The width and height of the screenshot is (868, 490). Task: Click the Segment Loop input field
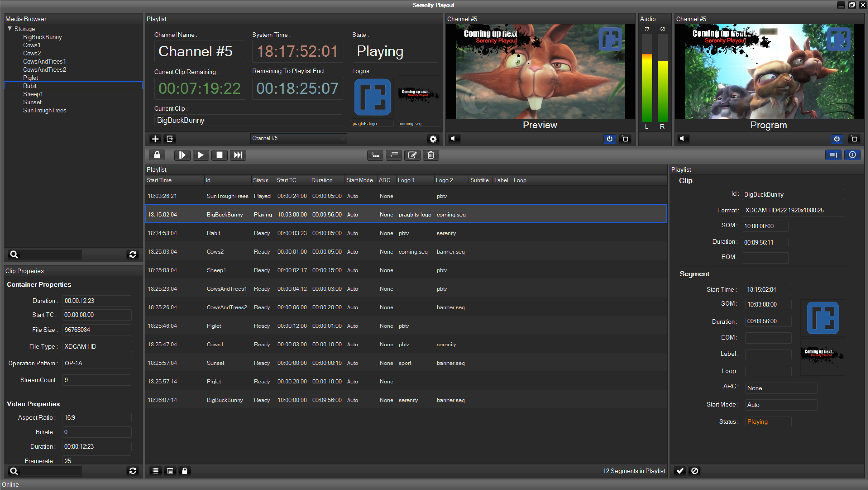[x=768, y=371]
